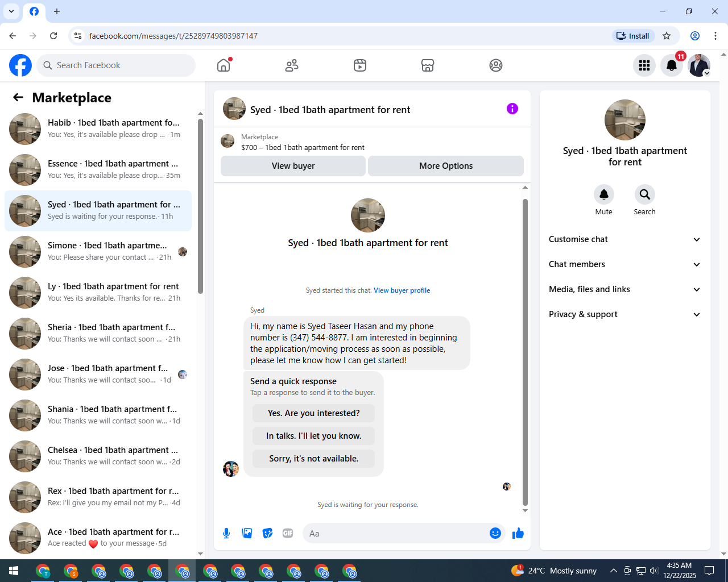Open the Friends icon in top navigation
Viewport: 728px width, 582px height.
292,65
